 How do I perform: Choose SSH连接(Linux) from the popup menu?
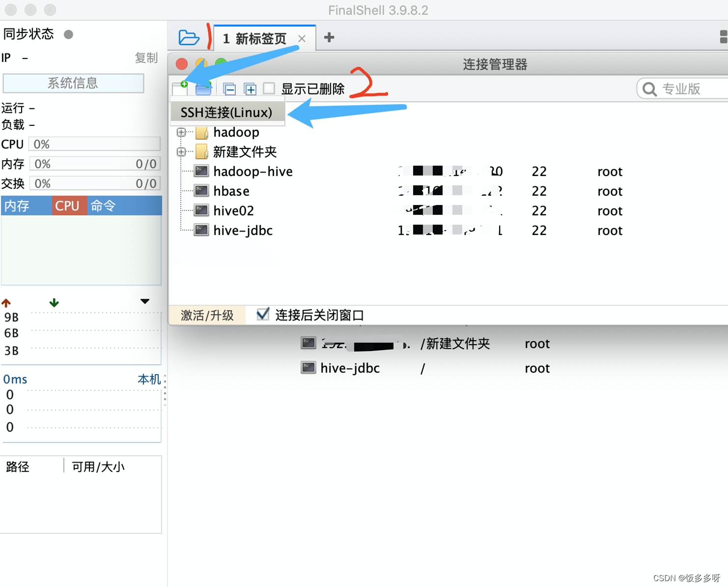point(226,112)
